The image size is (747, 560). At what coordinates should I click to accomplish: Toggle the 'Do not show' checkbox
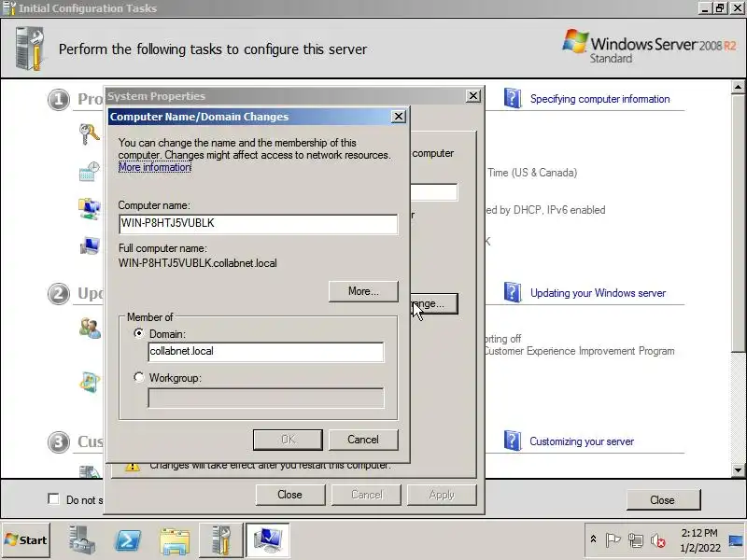click(x=53, y=499)
